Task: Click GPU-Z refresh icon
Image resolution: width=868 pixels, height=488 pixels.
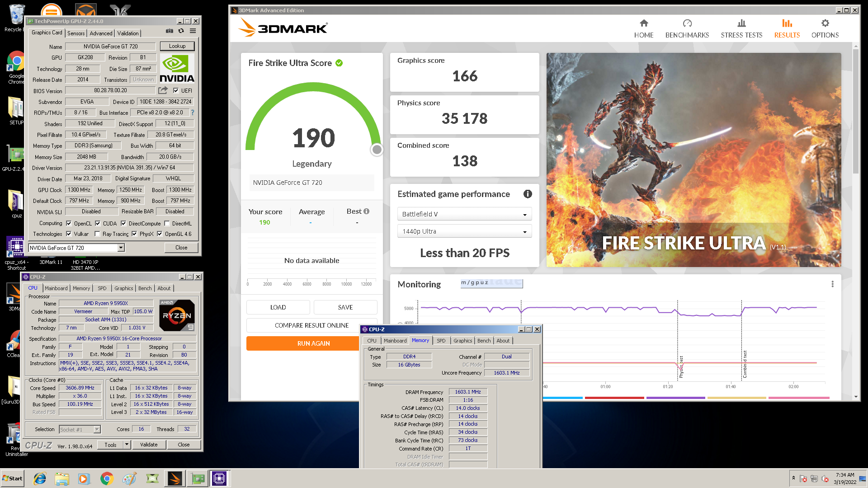Action: click(181, 31)
